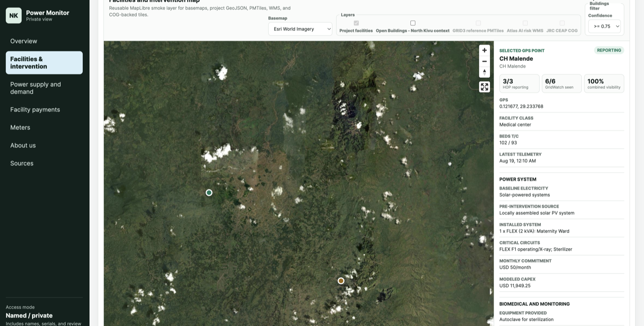644x326 pixels.
Task: Select Facilities & intervention in sidebar
Action: (x=44, y=63)
